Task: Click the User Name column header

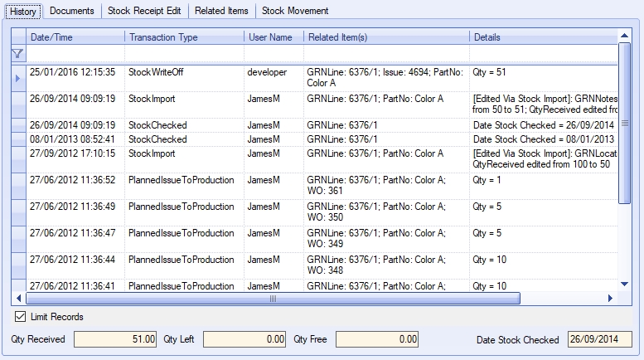Action: (x=272, y=37)
